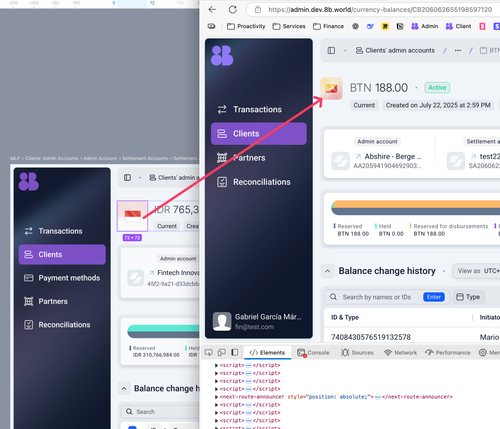Screen dimensions: 500x429
Task: Click the Created on July 22, 2025 tag
Action: tap(438, 105)
